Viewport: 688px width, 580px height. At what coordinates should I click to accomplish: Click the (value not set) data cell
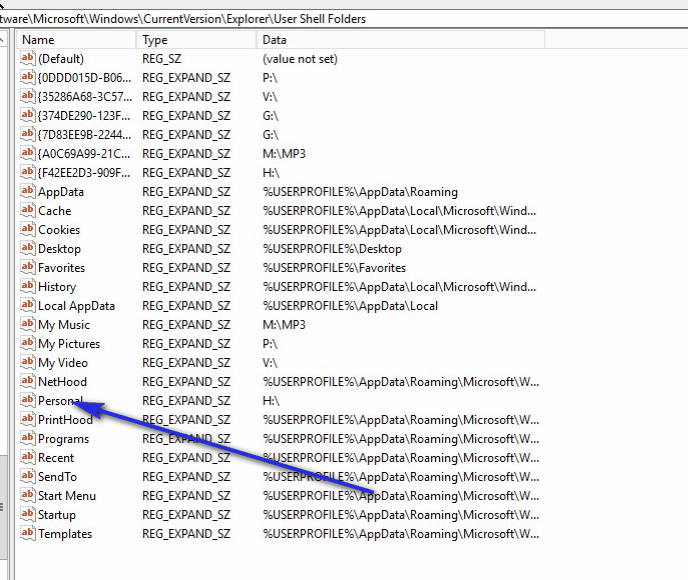[300, 59]
